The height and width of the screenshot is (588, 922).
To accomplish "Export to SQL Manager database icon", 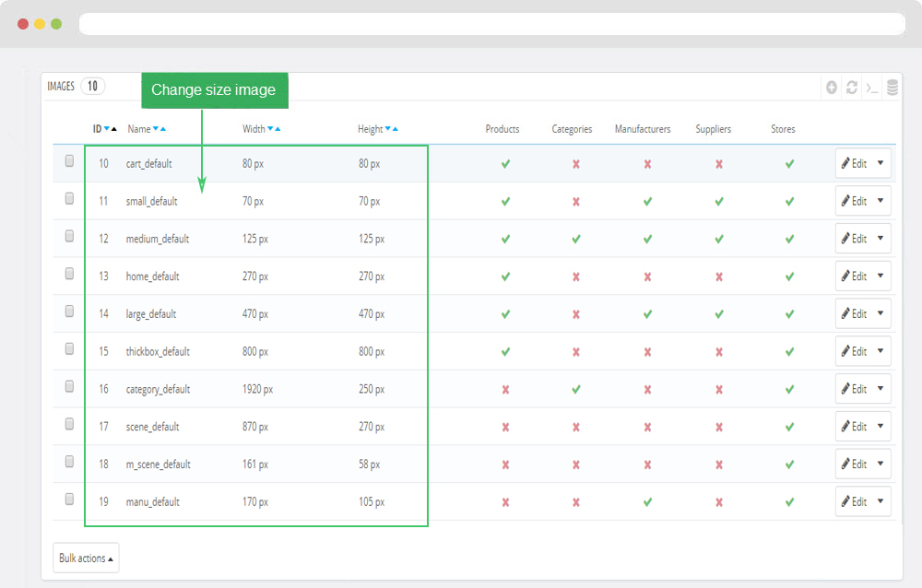I will (892, 88).
